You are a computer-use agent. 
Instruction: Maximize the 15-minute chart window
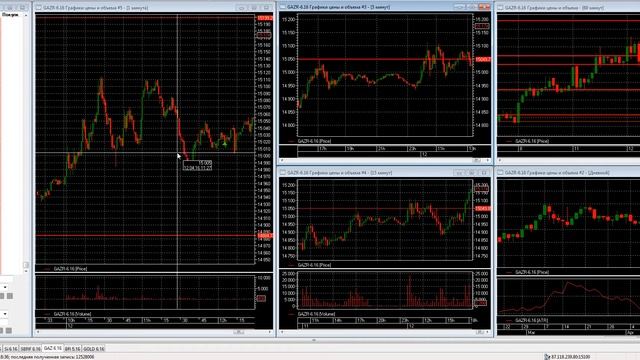point(472,173)
